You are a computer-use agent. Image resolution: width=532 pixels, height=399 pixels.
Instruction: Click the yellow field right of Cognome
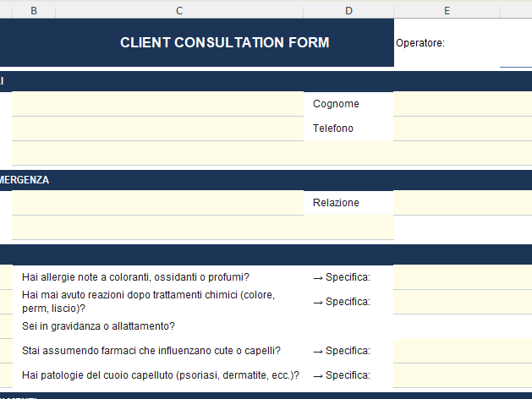[x=462, y=104]
